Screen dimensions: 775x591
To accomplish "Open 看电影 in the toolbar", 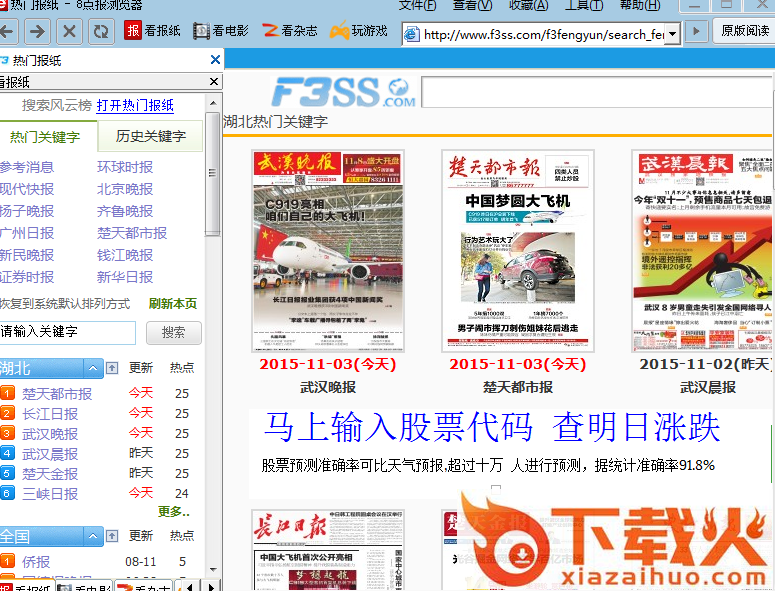I will [x=221, y=31].
